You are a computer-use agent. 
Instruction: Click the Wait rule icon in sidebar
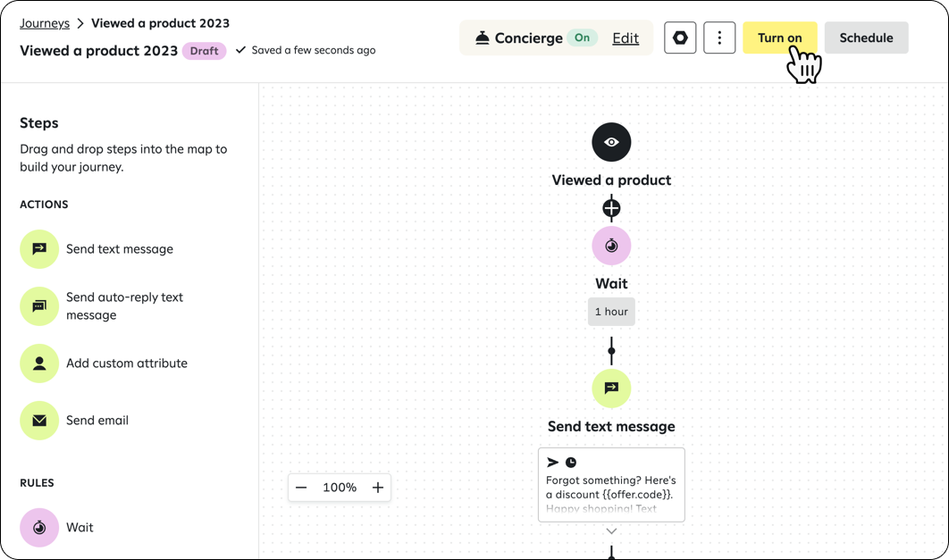(39, 528)
